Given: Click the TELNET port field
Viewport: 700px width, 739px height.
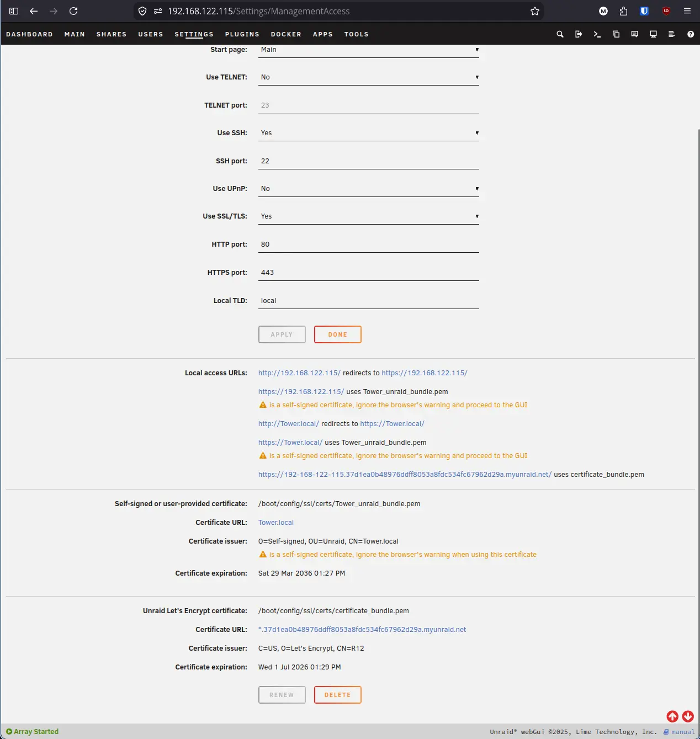Looking at the screenshot, I should (369, 105).
